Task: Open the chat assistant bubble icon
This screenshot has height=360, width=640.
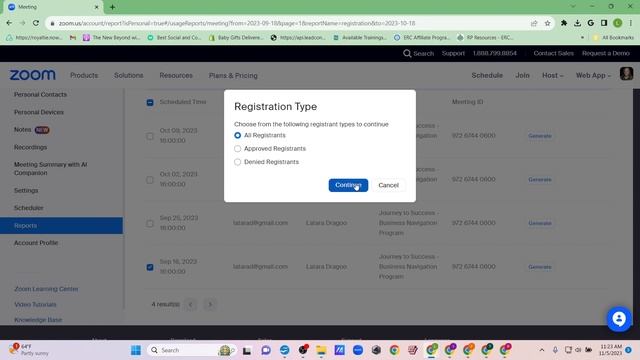Action: 619,319
